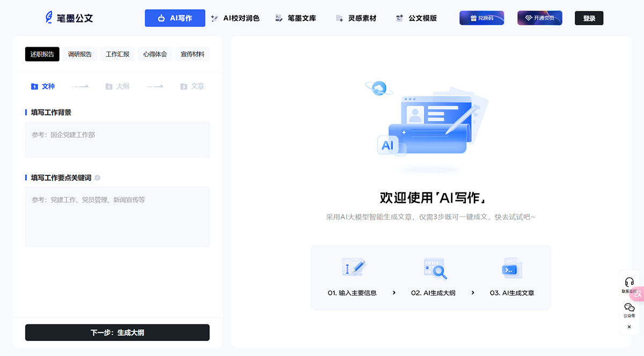644x356 pixels.
Task: Open the 宣传材料 category
Action: (x=192, y=54)
